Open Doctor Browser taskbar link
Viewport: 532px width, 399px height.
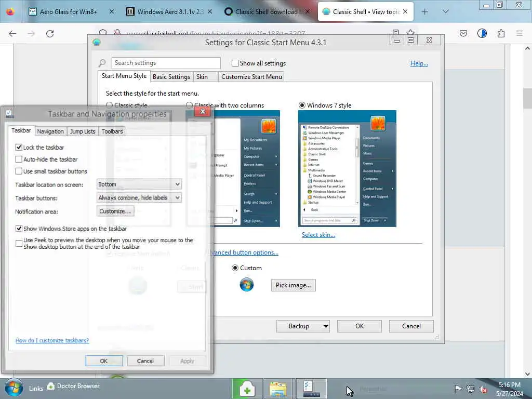(x=74, y=386)
